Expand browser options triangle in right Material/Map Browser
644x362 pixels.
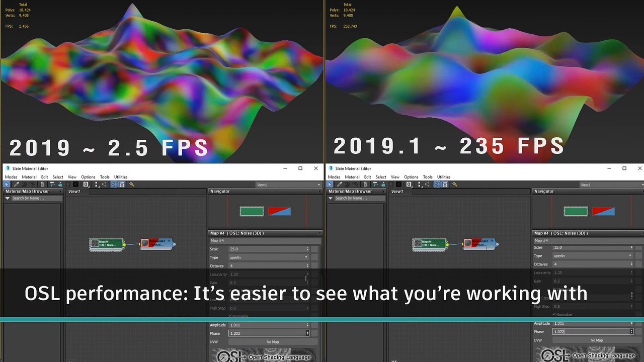coord(330,198)
